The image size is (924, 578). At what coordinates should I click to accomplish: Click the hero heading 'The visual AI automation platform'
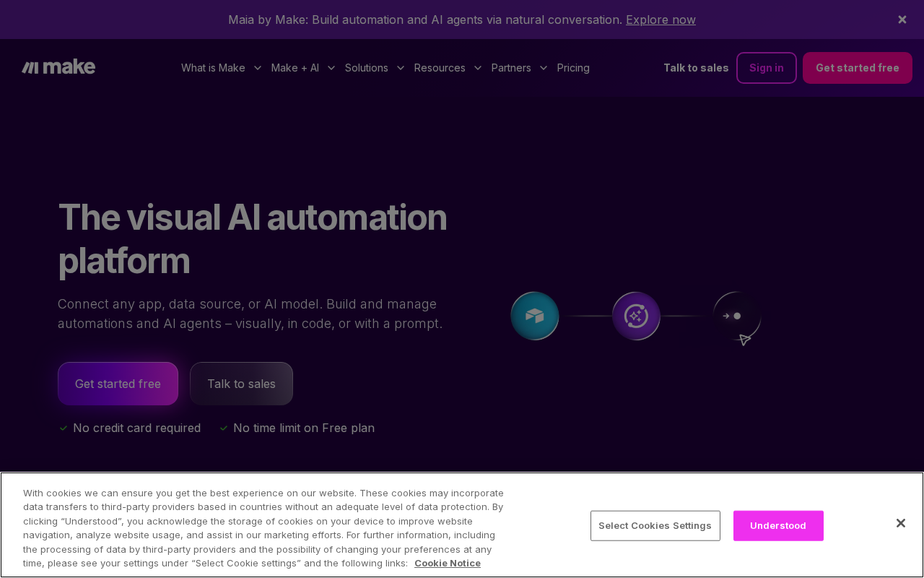tap(253, 238)
